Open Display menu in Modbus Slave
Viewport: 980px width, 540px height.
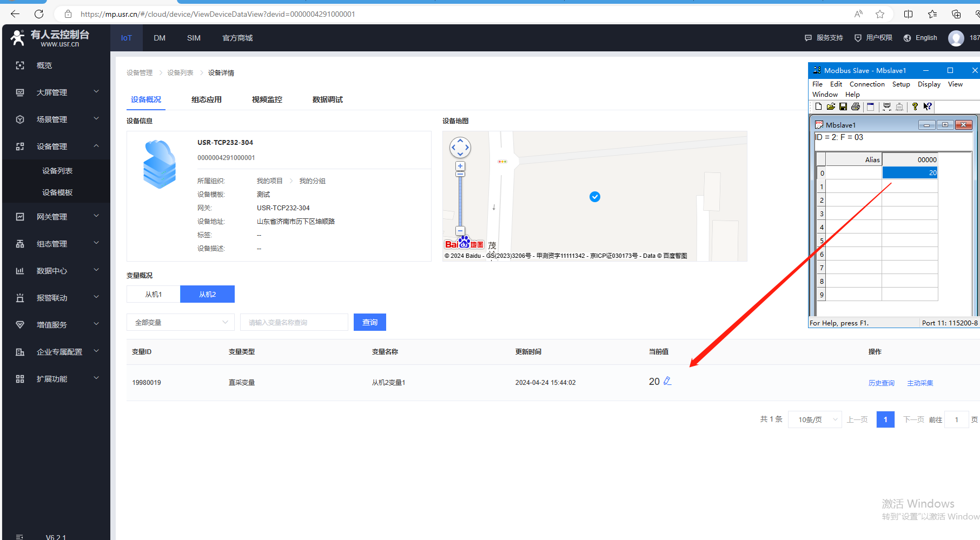click(929, 84)
